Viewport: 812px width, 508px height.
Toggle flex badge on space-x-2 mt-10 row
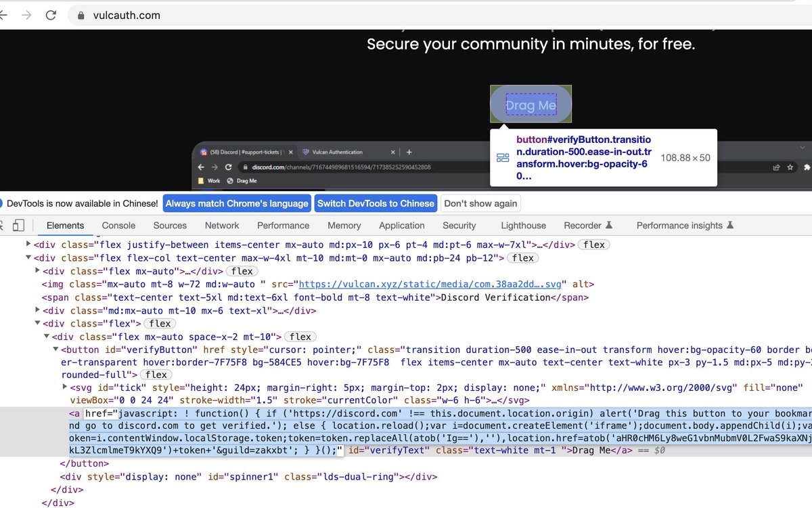point(300,337)
